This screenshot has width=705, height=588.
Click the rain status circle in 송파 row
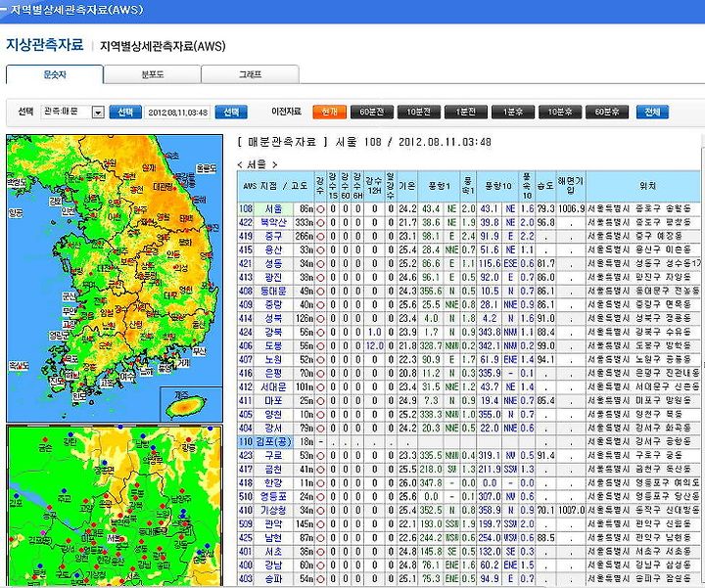tap(320, 579)
